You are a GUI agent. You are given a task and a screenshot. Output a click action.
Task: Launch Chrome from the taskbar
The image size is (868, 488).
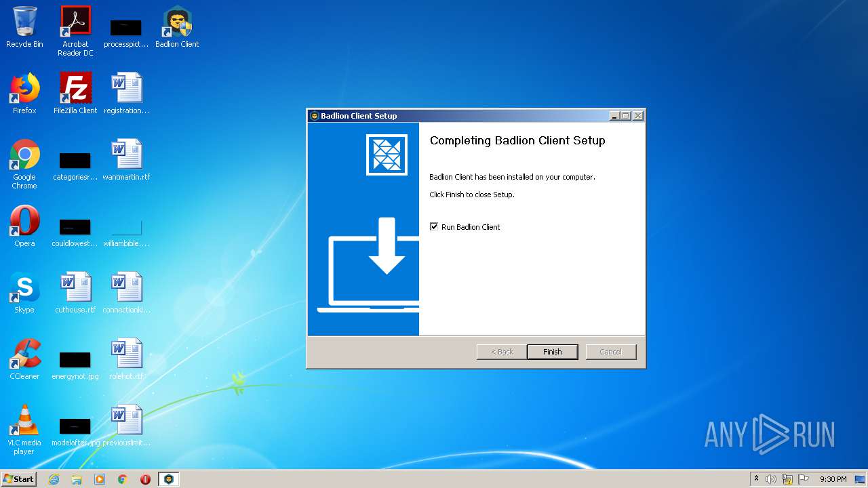coord(123,479)
